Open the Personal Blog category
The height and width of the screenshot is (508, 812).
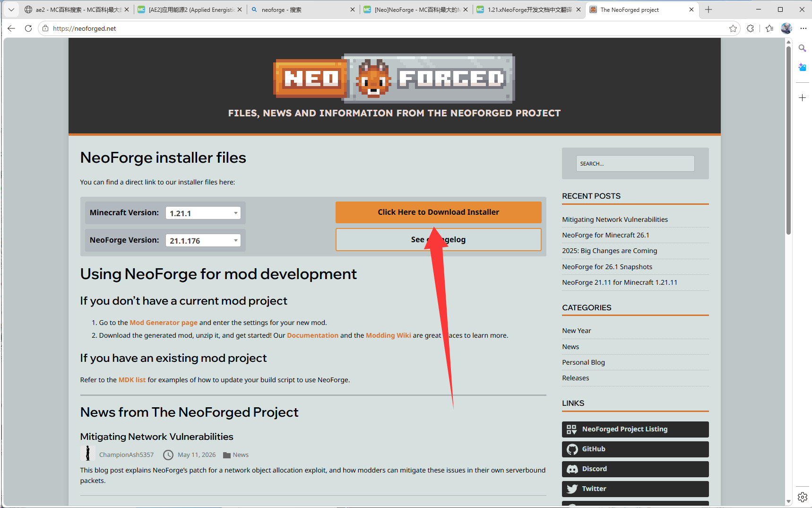click(x=583, y=362)
